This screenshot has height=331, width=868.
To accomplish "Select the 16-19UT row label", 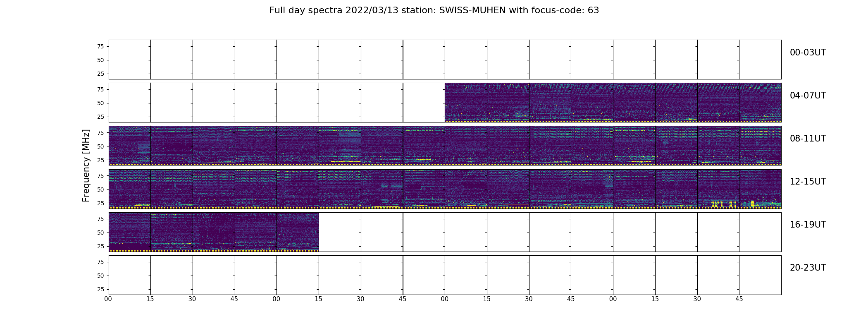I will point(808,225).
